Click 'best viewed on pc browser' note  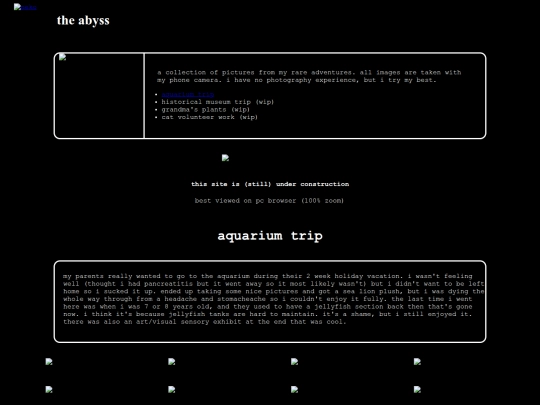point(269,200)
